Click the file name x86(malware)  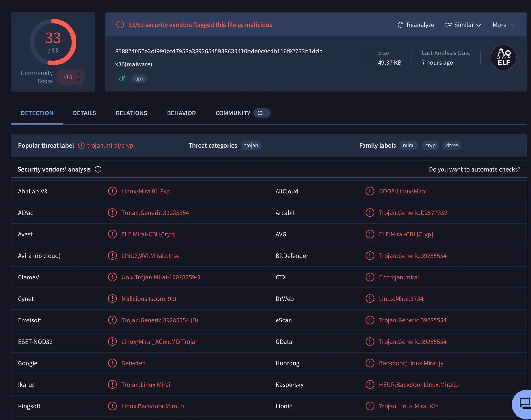pos(134,64)
